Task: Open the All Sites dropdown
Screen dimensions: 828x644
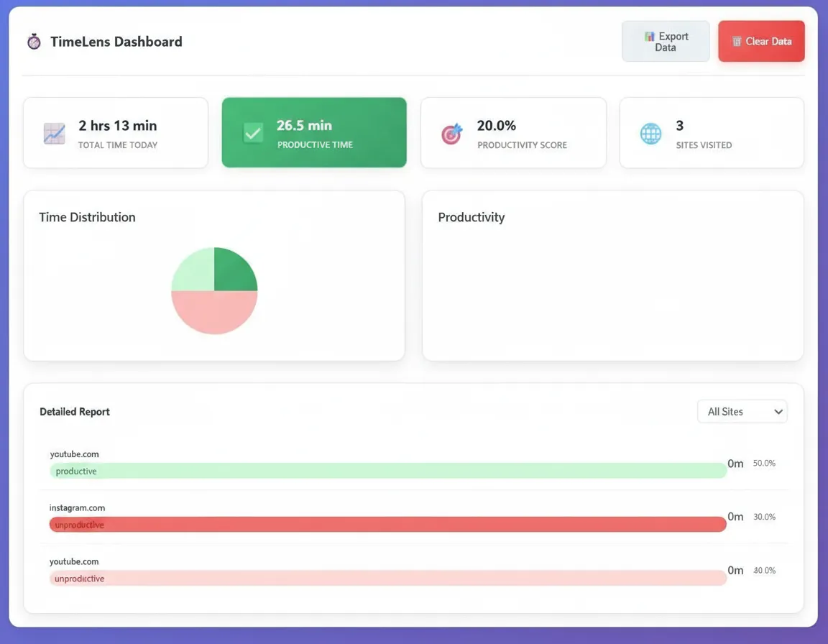Action: pyautogui.click(x=742, y=411)
